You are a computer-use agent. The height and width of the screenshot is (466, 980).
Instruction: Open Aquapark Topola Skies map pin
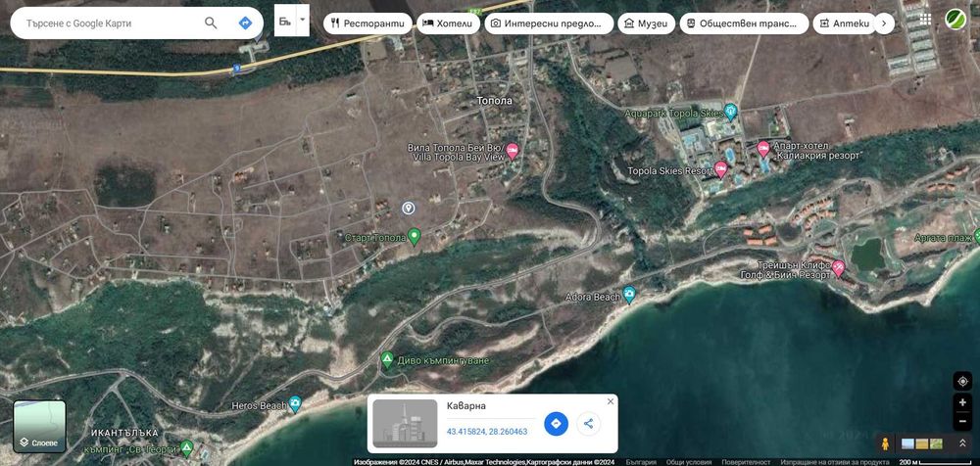(731, 113)
